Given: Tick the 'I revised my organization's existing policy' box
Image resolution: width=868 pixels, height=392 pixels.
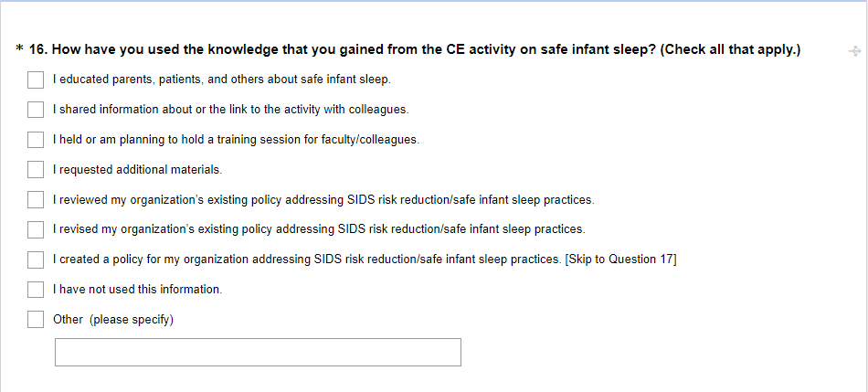Looking at the screenshot, I should click(x=36, y=228).
